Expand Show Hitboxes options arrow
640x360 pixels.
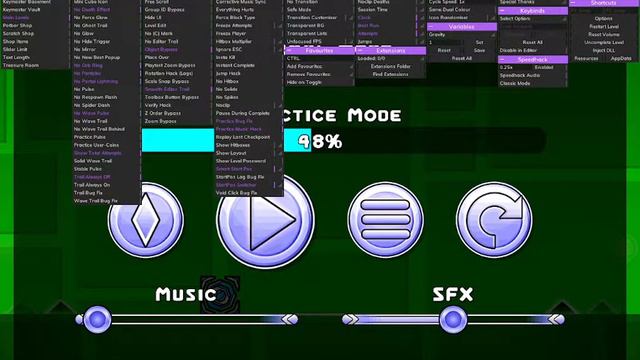pos(280,145)
